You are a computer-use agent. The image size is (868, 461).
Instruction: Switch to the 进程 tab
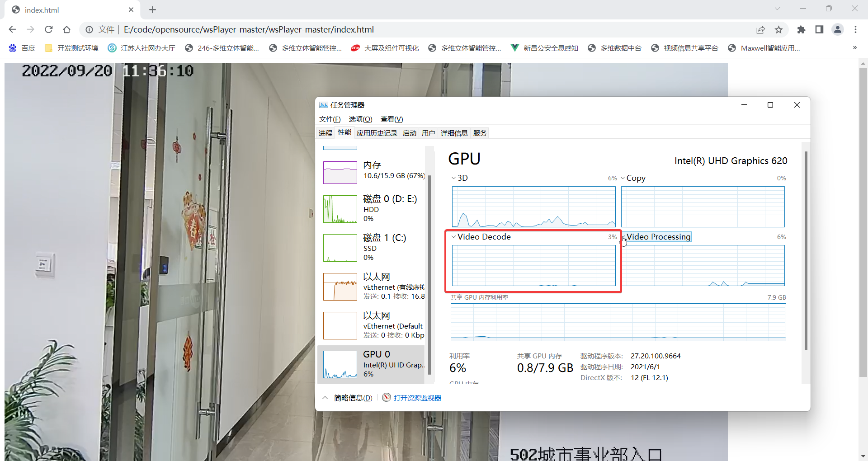click(x=325, y=132)
